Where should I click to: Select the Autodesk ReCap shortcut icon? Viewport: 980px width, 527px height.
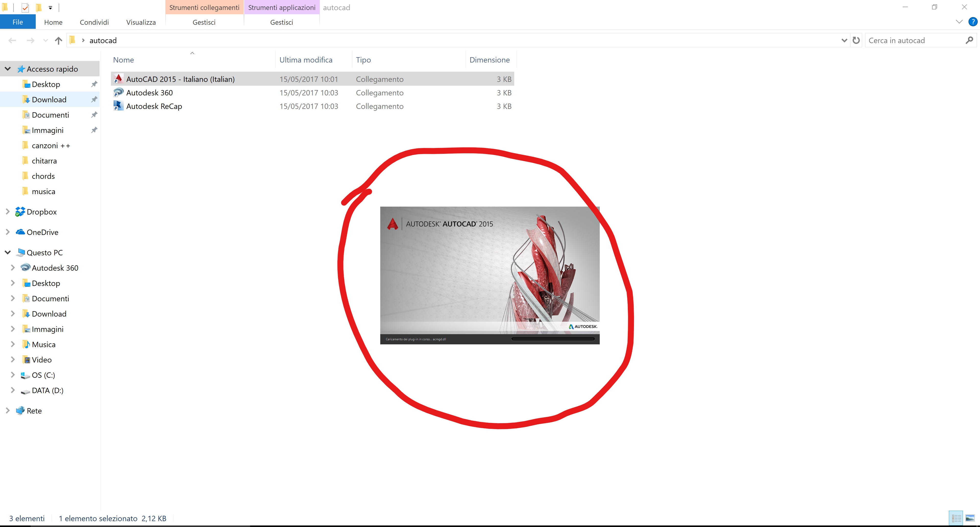coord(118,106)
